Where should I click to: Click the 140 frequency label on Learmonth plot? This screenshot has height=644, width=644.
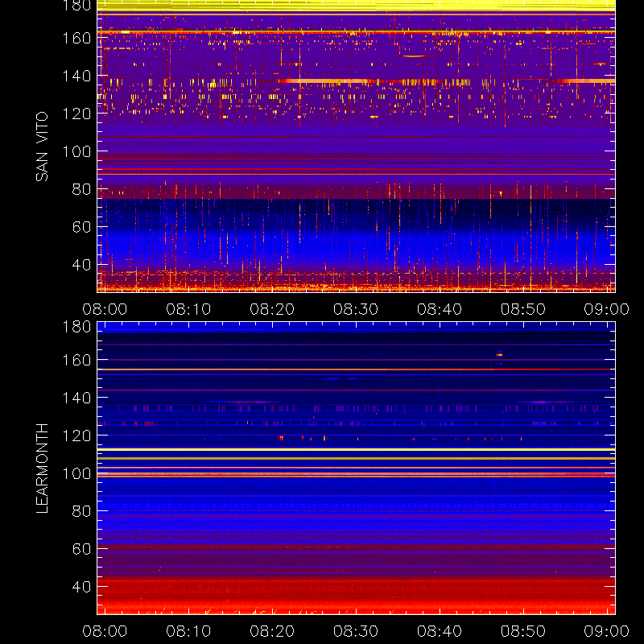click(x=76, y=398)
